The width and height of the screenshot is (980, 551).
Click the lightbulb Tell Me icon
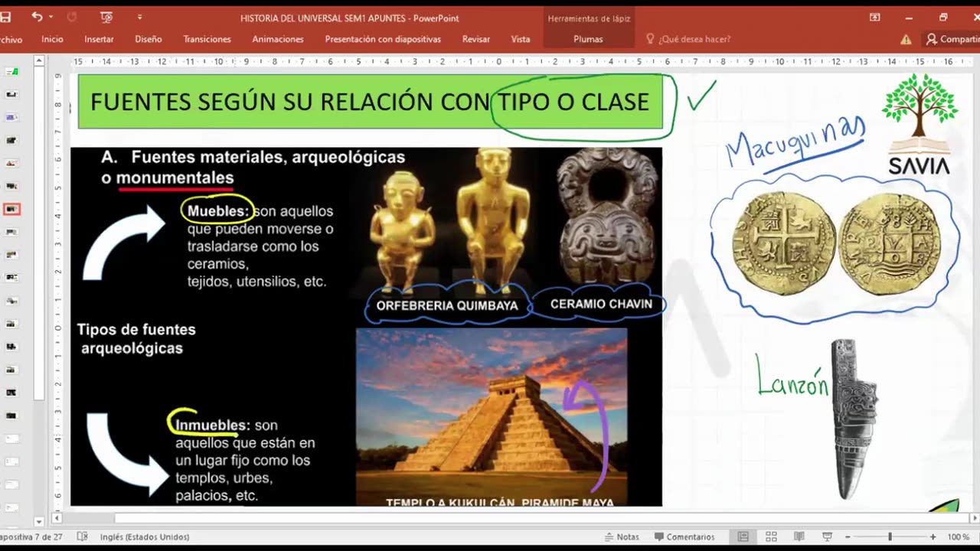[x=650, y=39]
